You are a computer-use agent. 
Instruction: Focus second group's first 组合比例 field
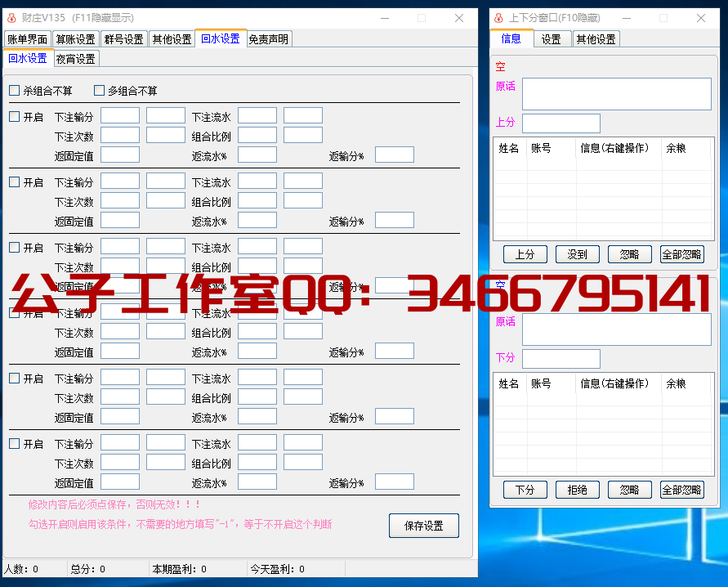coord(257,200)
